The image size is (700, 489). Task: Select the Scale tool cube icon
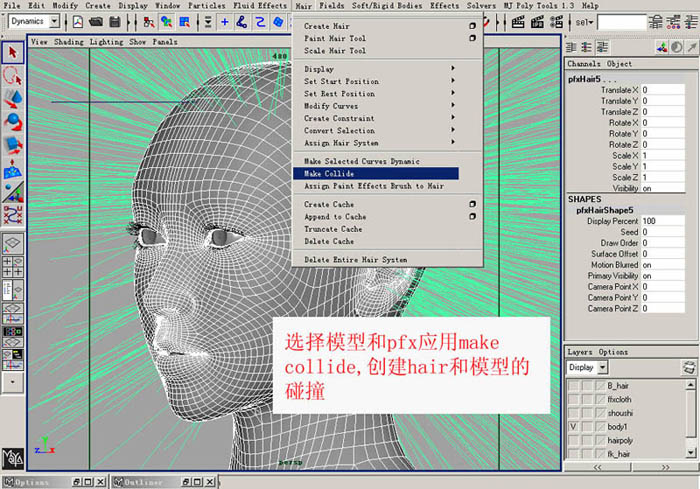click(x=12, y=145)
